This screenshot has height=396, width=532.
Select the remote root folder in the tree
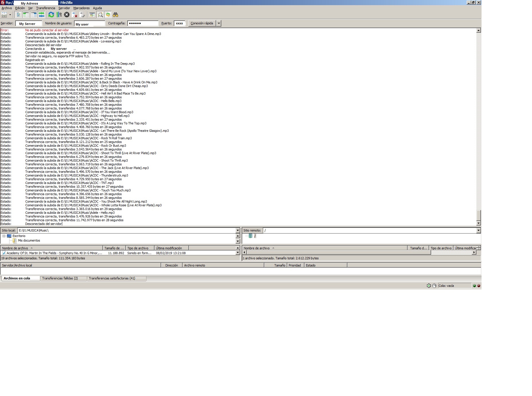[x=255, y=236]
